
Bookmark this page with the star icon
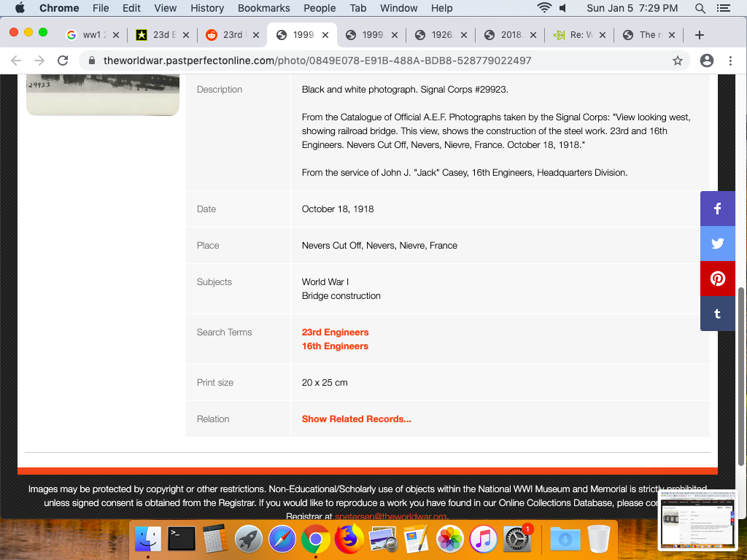click(x=678, y=61)
